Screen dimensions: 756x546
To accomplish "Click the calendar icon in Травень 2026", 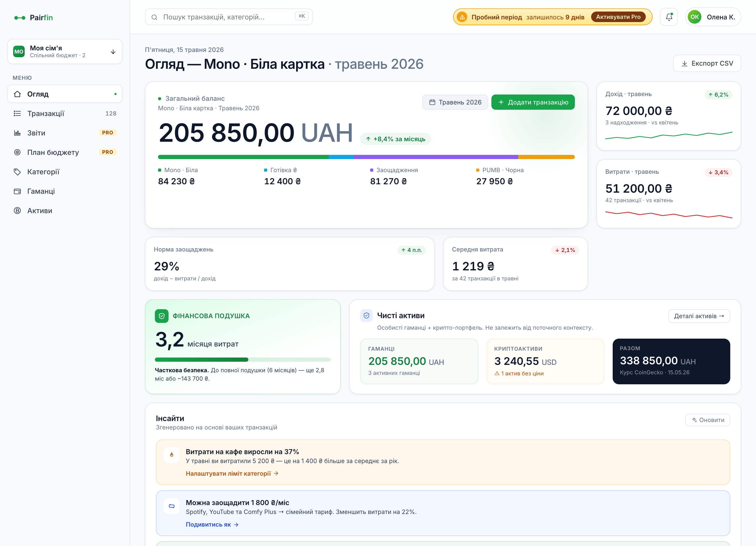I will [432, 102].
